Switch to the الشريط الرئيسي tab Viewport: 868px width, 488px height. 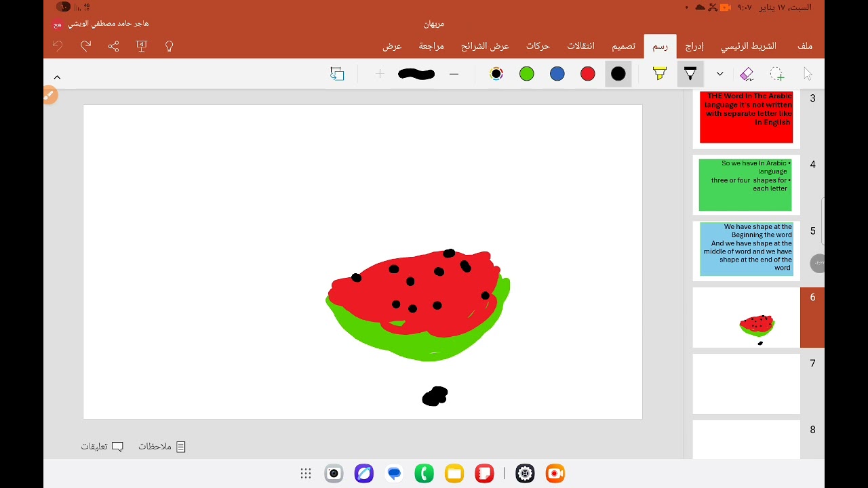click(x=749, y=46)
